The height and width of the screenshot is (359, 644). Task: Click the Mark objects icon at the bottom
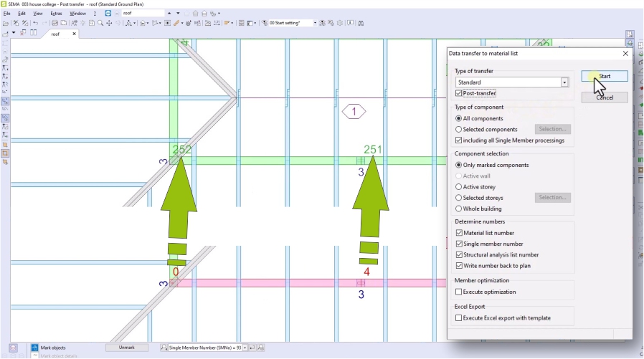point(35,348)
